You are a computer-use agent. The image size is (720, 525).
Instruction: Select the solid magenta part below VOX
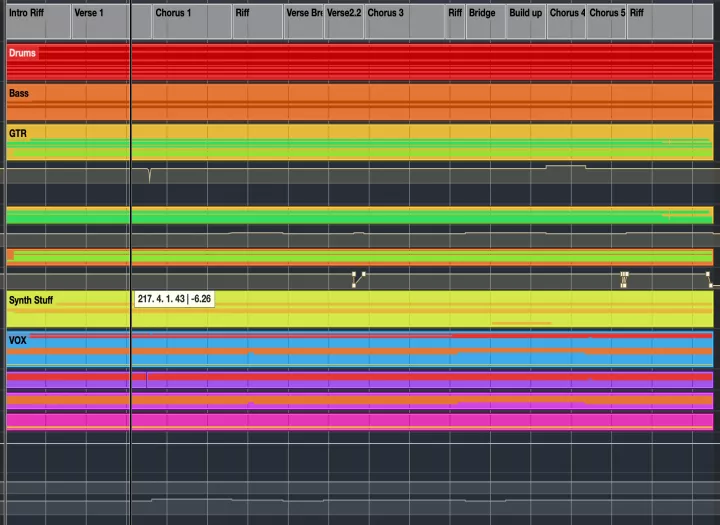pyautogui.click(x=360, y=421)
